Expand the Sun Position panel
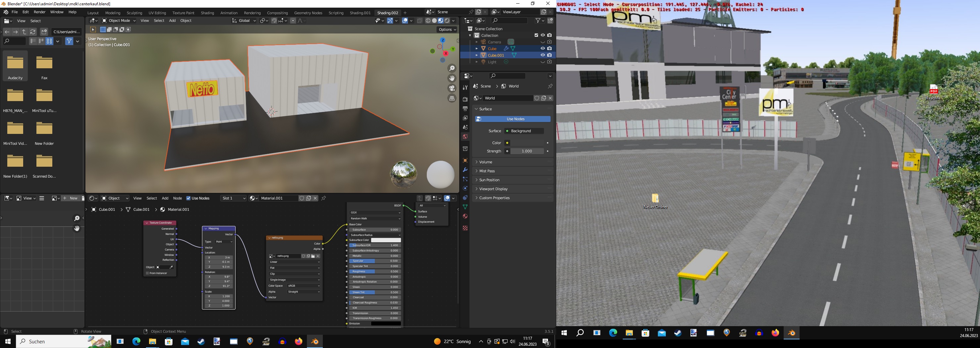 489,180
